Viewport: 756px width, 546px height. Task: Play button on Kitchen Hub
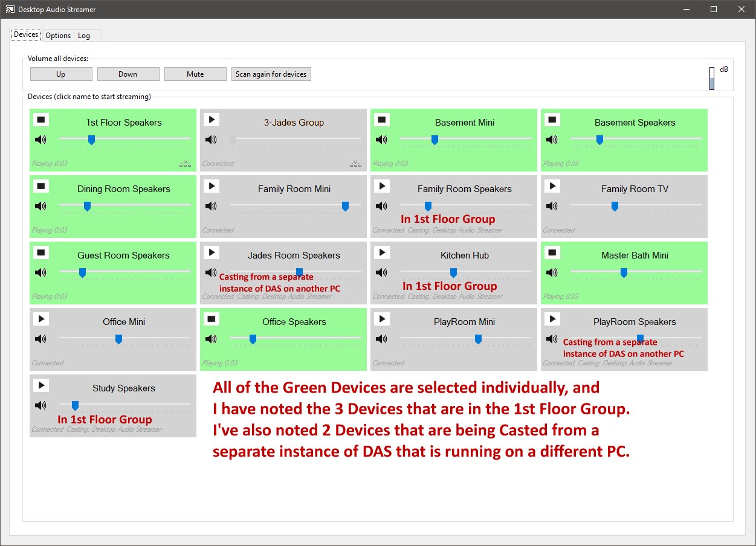click(x=382, y=252)
